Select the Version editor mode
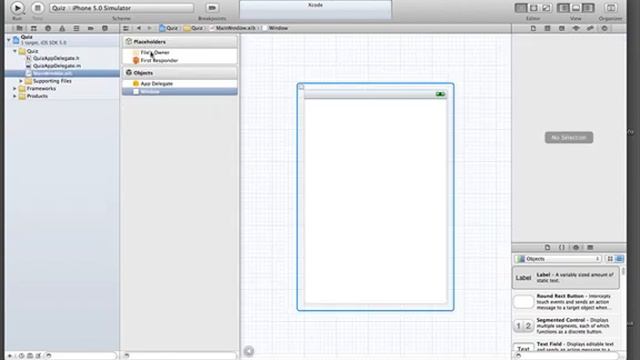This screenshot has width=640, height=360. point(546,8)
